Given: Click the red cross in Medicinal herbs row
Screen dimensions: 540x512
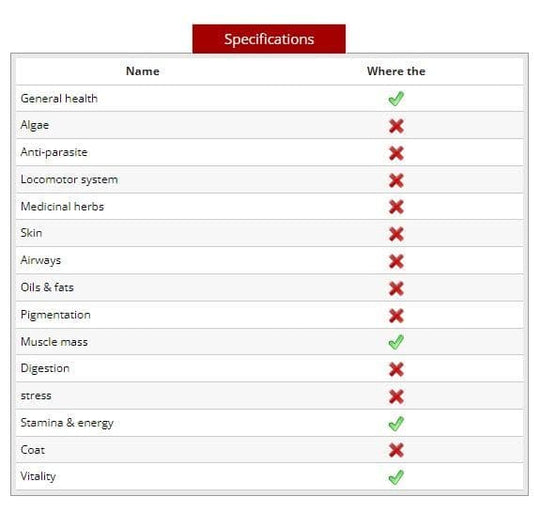Looking at the screenshot, I should point(396,207).
